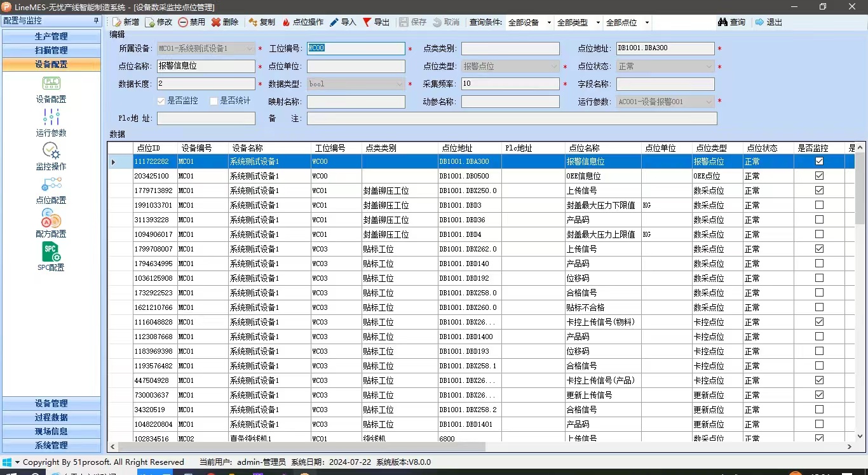Click the 点位地址 column header
The width and height of the screenshot is (868, 475).
point(470,147)
